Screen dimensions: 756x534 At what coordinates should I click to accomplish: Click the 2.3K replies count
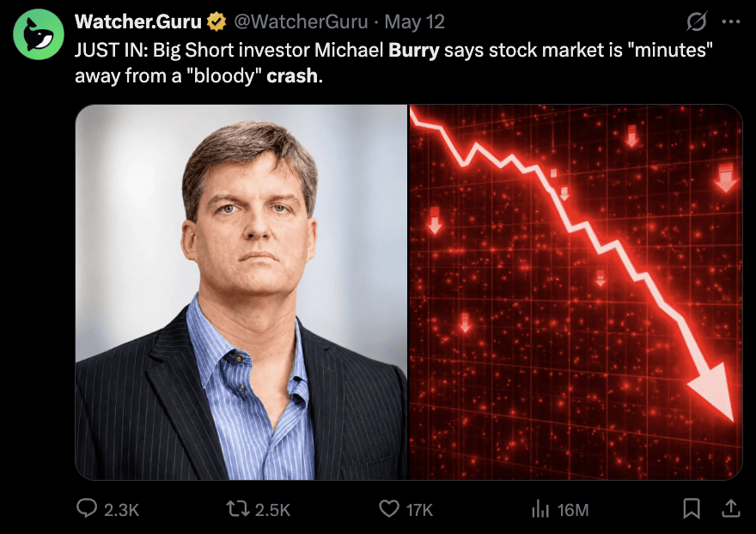121,510
